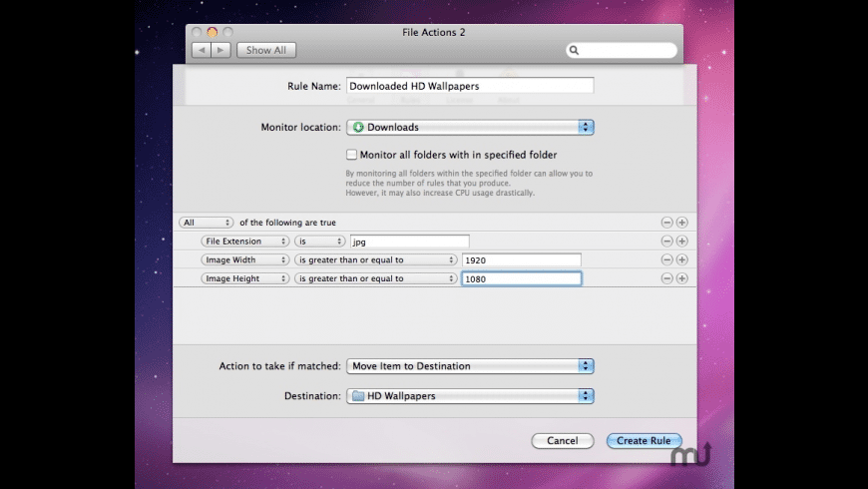Click the back navigation arrow in toolbar
This screenshot has height=489, width=868.
pyautogui.click(x=201, y=50)
